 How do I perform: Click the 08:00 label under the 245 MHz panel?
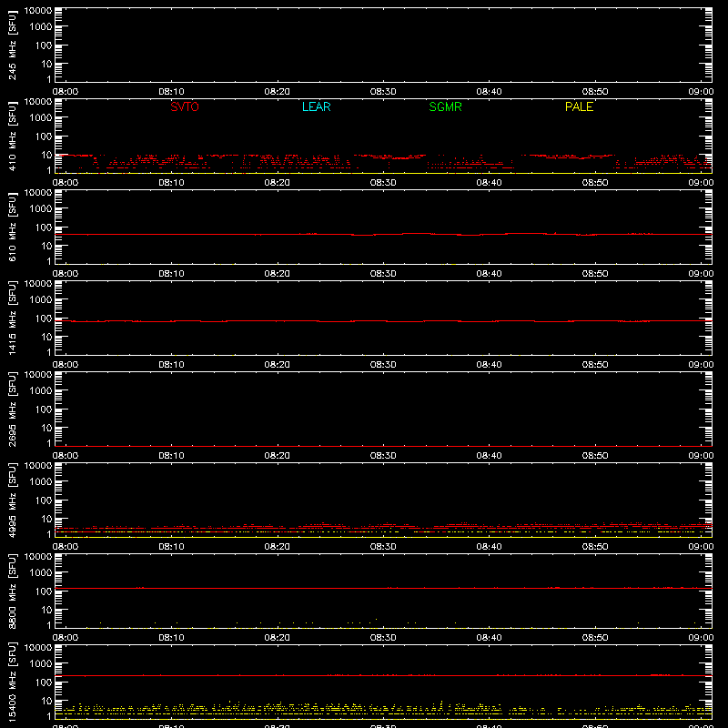coord(66,92)
